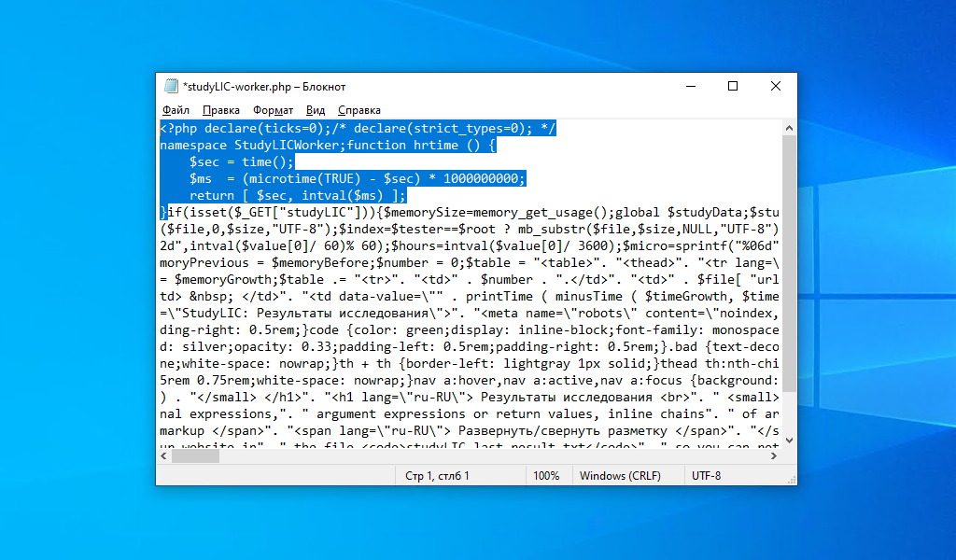Click the vertical scrollbar down arrow
The image size is (956, 560).
point(789,440)
